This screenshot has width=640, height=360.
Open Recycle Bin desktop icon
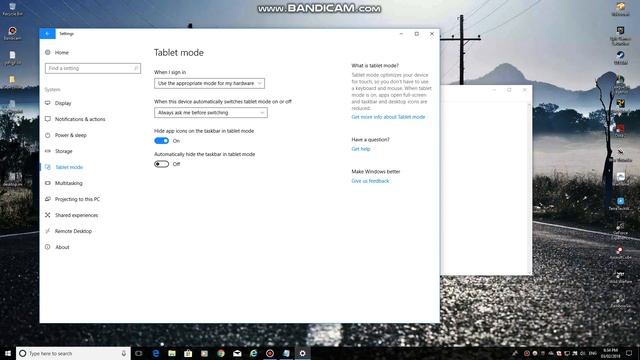pos(12,9)
